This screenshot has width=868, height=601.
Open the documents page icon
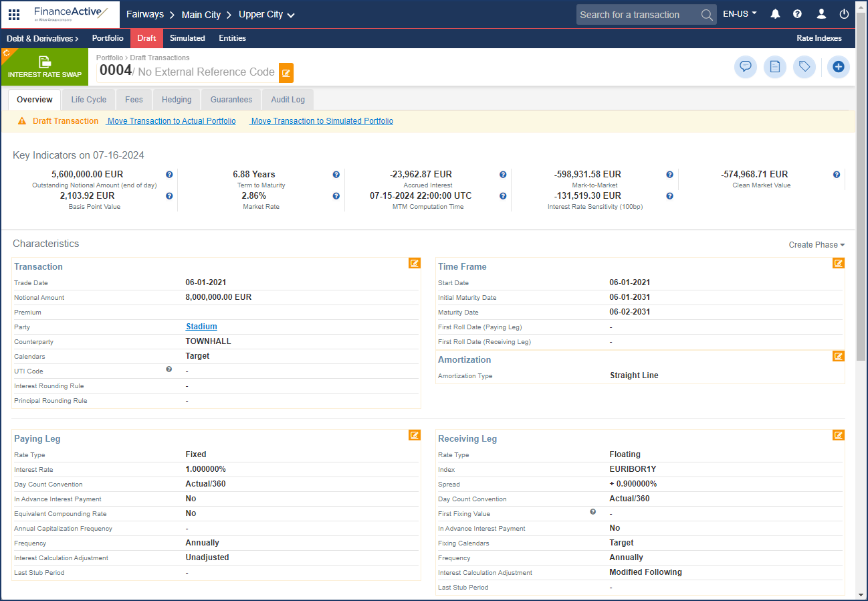click(x=774, y=67)
